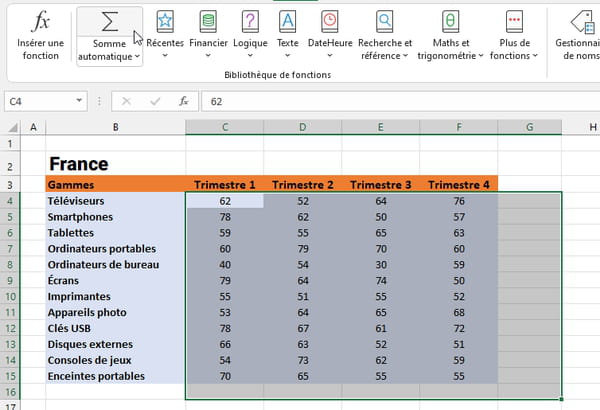Expand the Maths et trigonométrie chevron

click(x=481, y=56)
